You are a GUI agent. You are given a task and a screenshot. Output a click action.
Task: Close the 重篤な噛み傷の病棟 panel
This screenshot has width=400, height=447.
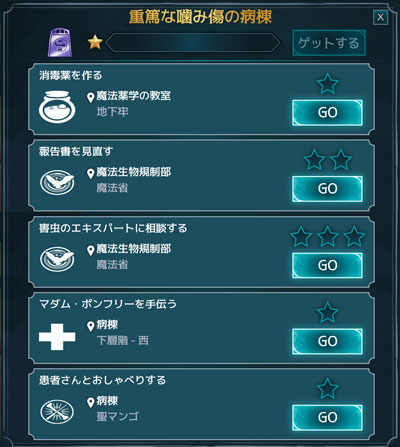(380, 17)
